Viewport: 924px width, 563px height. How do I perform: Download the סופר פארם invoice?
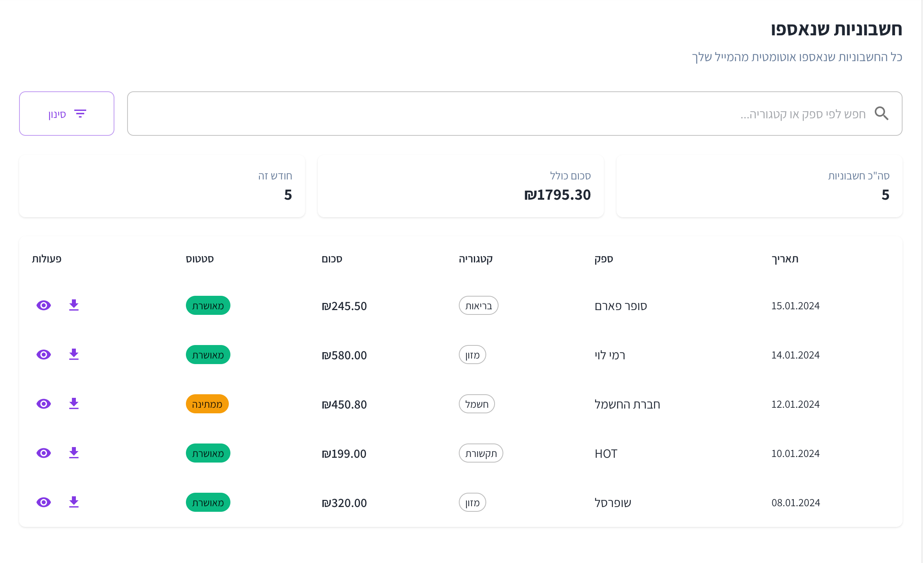tap(74, 305)
